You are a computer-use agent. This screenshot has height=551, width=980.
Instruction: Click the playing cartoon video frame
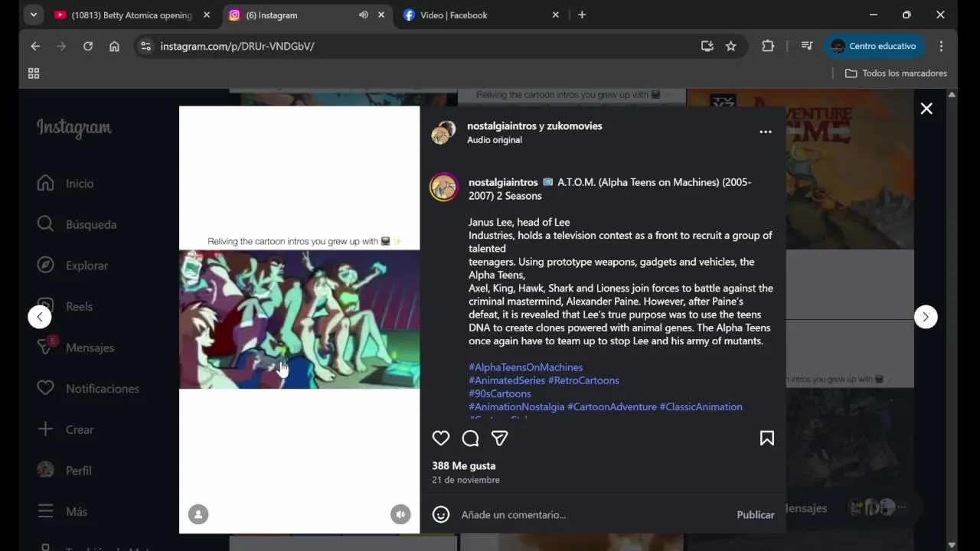tap(299, 320)
